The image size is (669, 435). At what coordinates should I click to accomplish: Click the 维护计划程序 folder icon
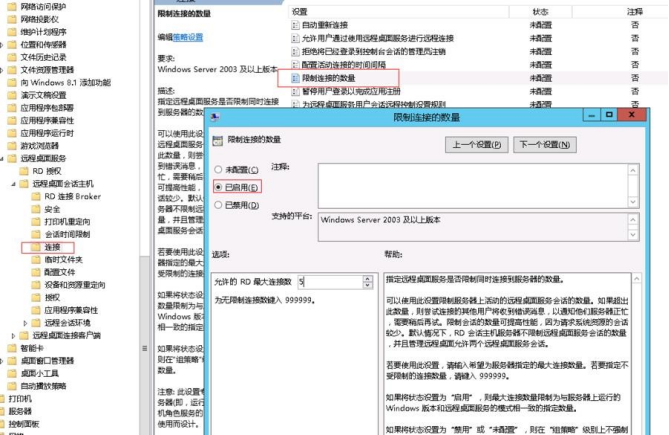tap(12, 32)
